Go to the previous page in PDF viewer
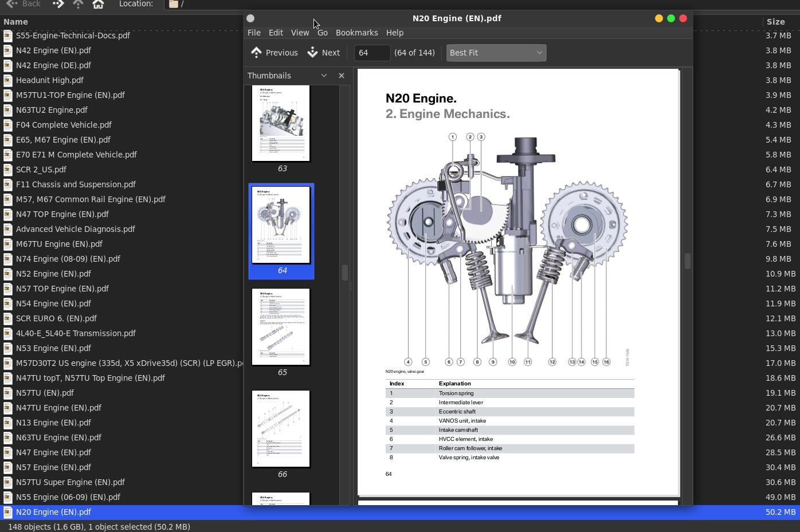 click(274, 53)
